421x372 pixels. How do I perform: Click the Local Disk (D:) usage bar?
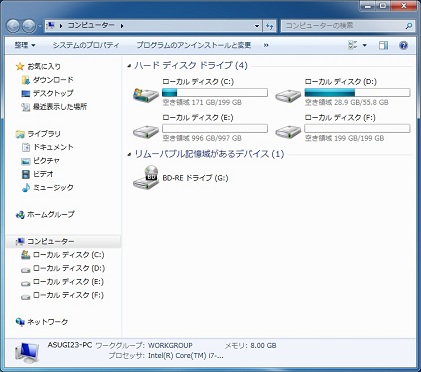click(357, 92)
